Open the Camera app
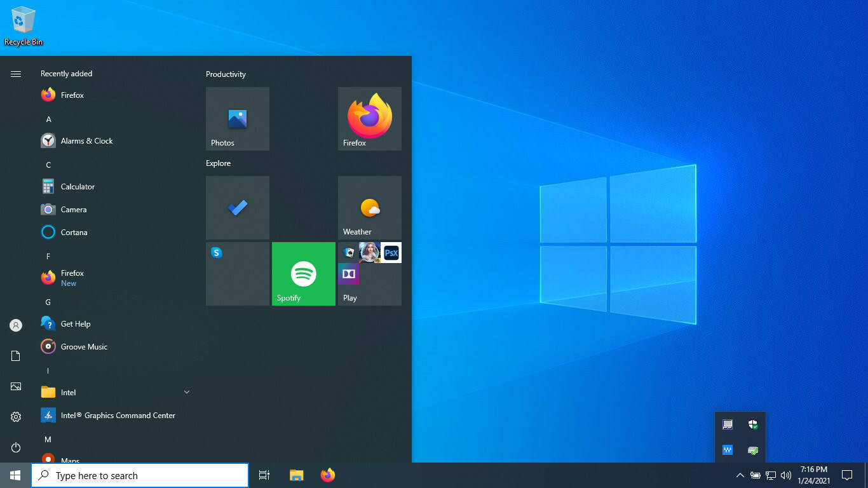 click(x=116, y=210)
